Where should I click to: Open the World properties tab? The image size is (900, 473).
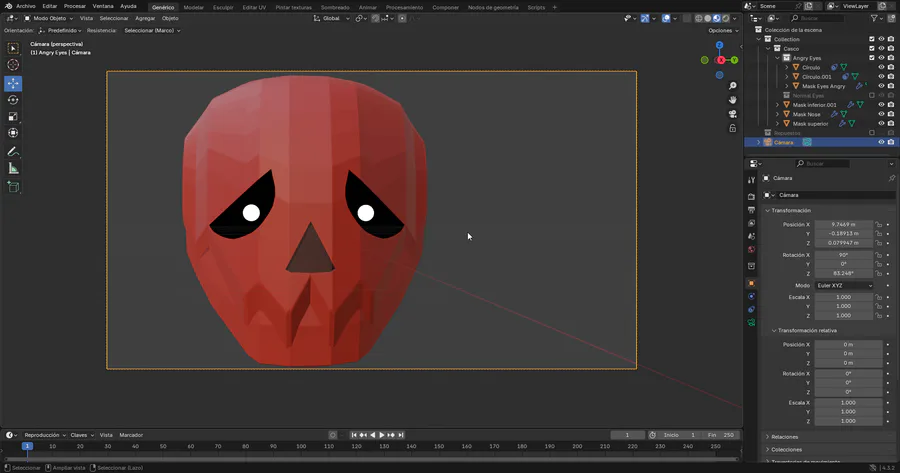[x=751, y=250]
